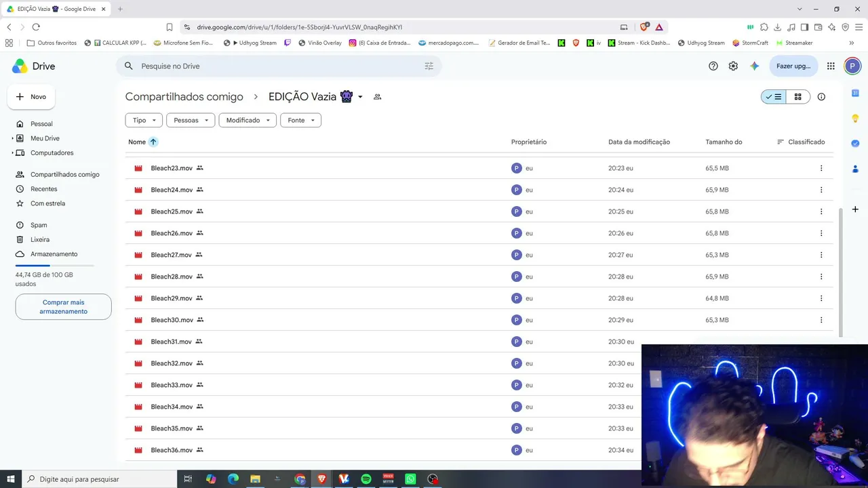
Task: Open the Pessoas filter dropdown
Action: (x=191, y=120)
